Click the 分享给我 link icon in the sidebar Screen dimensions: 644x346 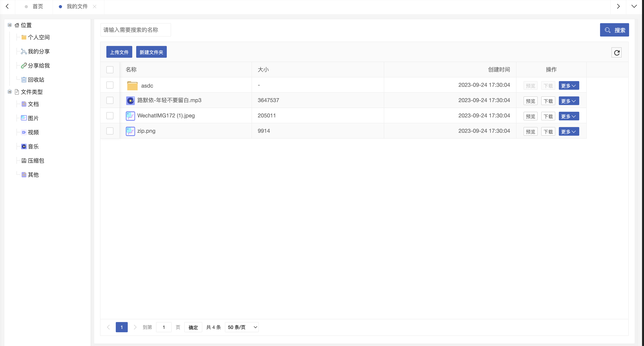(x=24, y=66)
